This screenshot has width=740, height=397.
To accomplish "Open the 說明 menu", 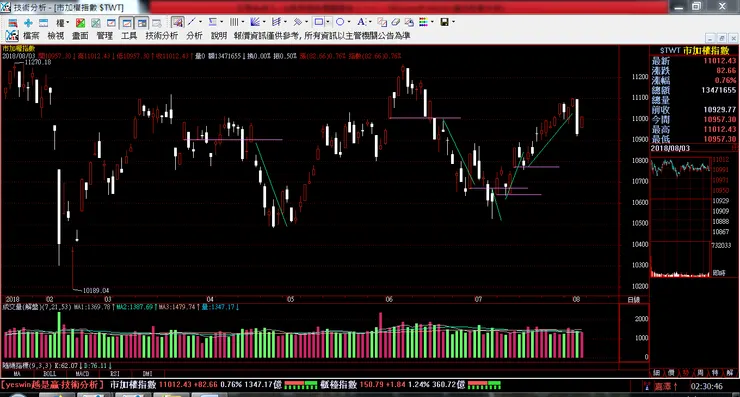I will click(219, 36).
